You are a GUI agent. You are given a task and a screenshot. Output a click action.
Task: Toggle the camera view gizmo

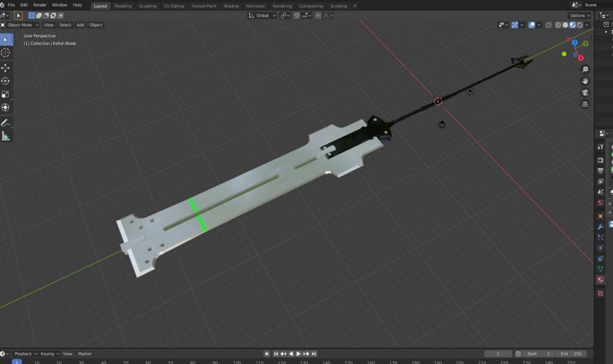pyautogui.click(x=585, y=93)
